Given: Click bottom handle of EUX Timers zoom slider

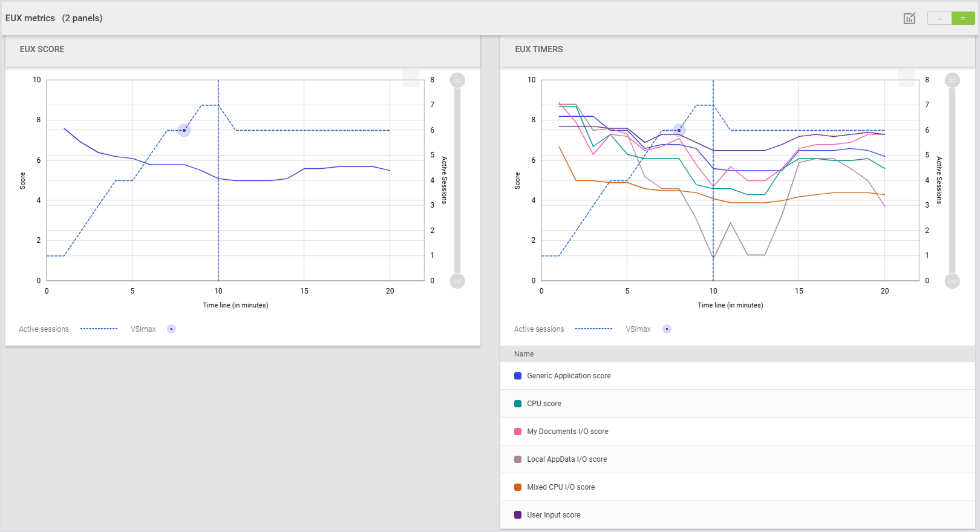Looking at the screenshot, I should tap(952, 281).
